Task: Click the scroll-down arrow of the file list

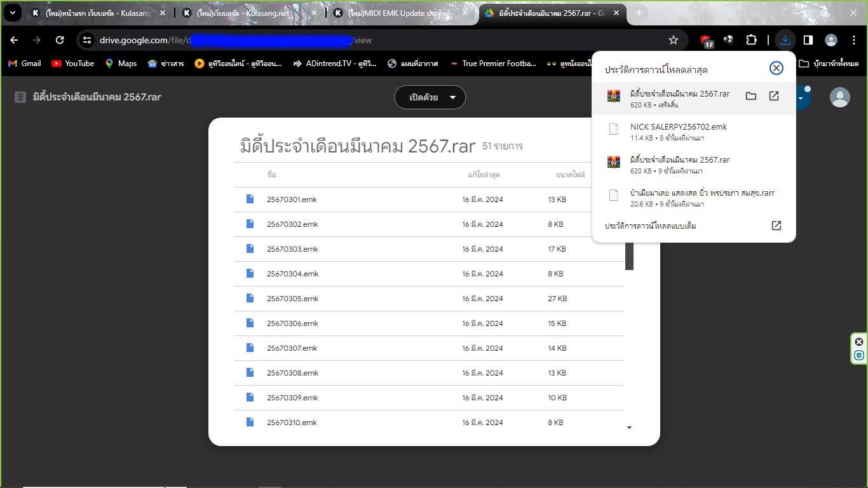Action: click(x=629, y=428)
